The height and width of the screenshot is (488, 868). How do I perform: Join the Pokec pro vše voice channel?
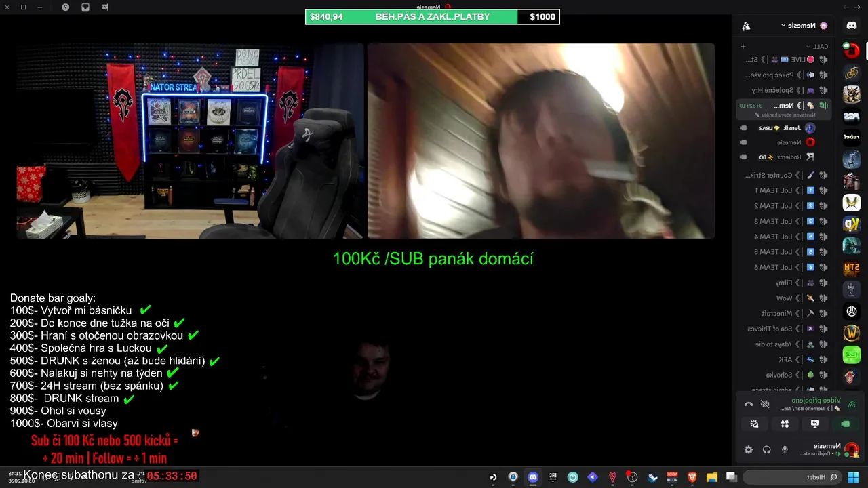point(785,75)
